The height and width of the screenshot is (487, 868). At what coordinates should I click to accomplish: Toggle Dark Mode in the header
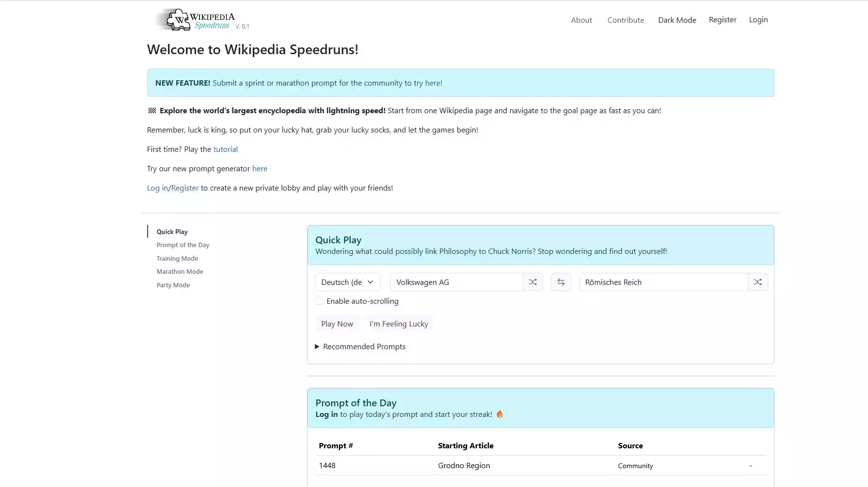pos(677,20)
